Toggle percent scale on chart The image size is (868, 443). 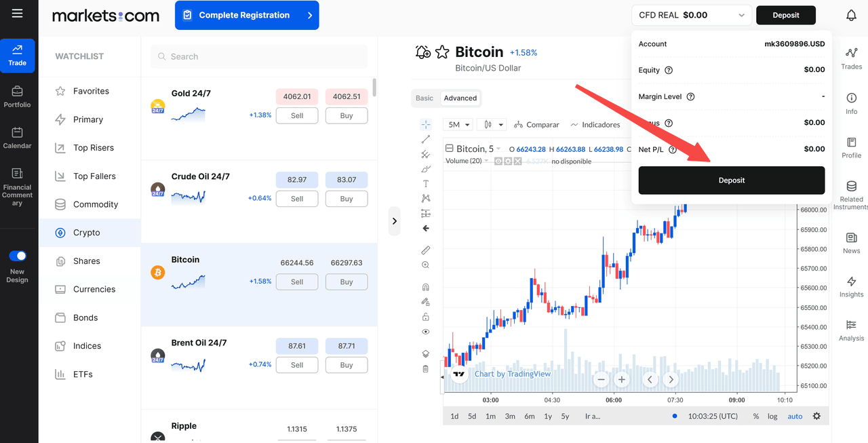coord(756,416)
